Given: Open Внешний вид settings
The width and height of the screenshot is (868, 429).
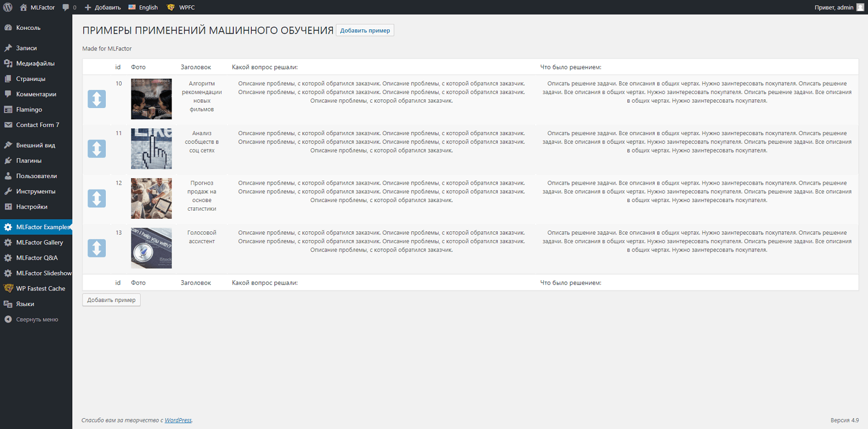Looking at the screenshot, I should [36, 146].
